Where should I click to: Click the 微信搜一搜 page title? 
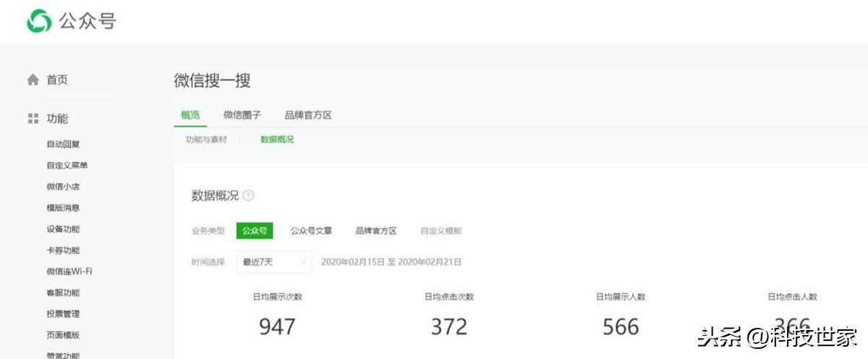pos(213,80)
